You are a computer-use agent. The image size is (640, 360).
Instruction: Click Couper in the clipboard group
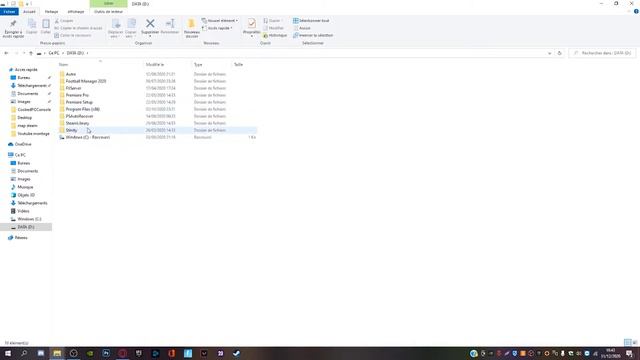coord(64,21)
